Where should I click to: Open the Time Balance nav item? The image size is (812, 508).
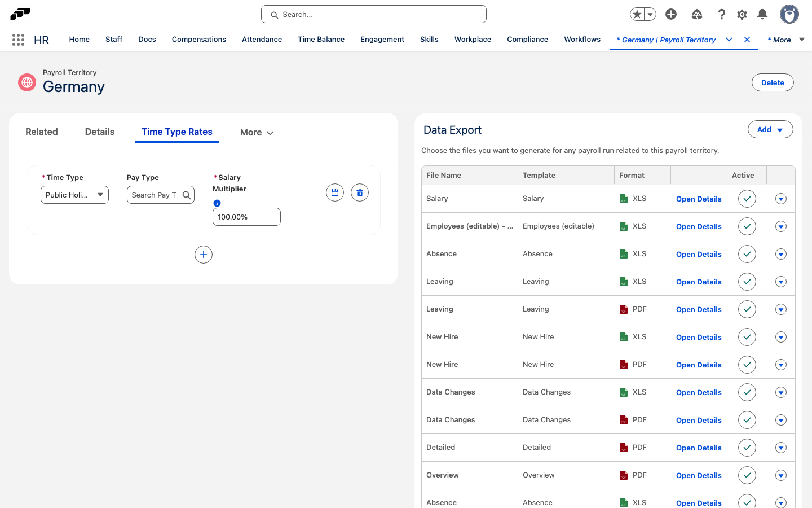(x=321, y=40)
